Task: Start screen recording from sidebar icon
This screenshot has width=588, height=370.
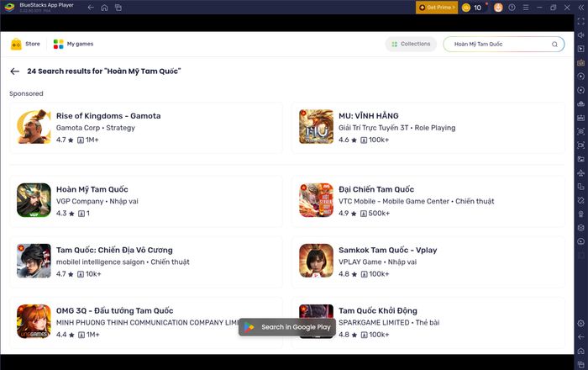Action: [581, 145]
